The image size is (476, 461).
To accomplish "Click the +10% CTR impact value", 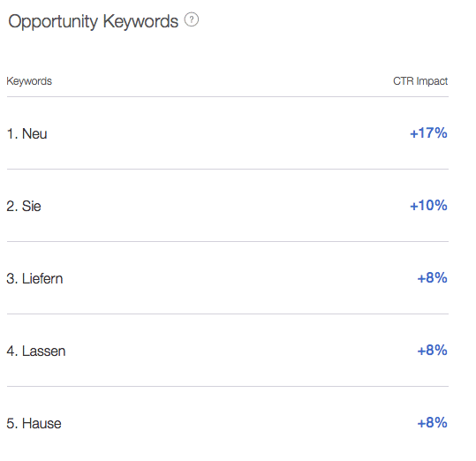I will tap(428, 206).
